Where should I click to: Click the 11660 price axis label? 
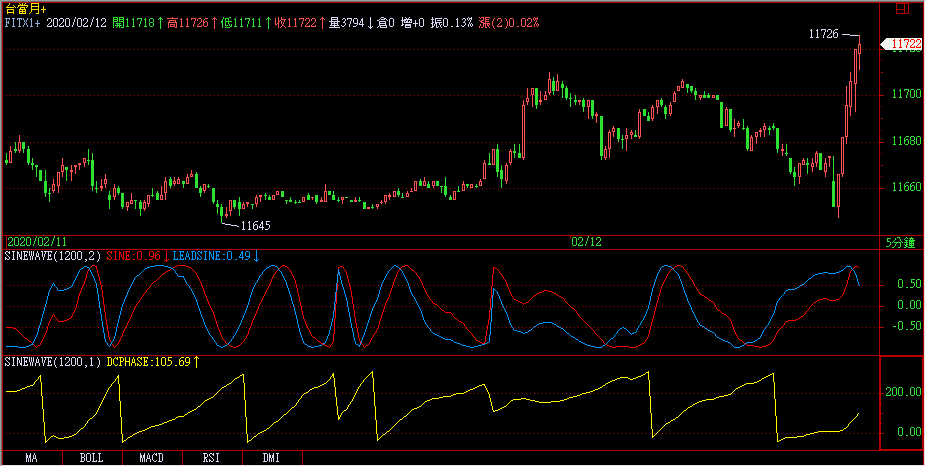(x=906, y=187)
